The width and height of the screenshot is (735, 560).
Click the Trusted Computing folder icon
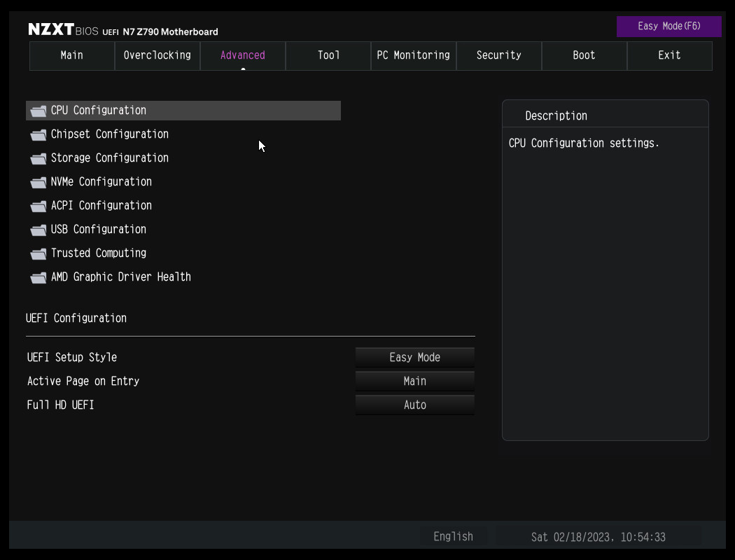pyautogui.click(x=38, y=254)
